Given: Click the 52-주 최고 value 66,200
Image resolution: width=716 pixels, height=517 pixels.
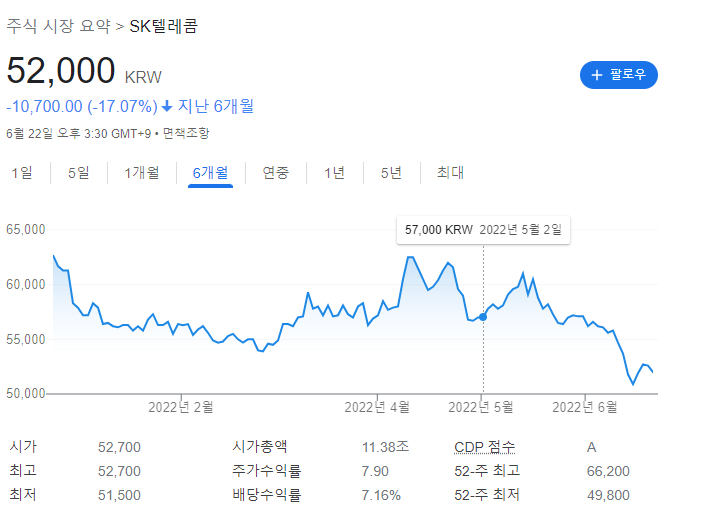Looking at the screenshot, I should 608,471.
